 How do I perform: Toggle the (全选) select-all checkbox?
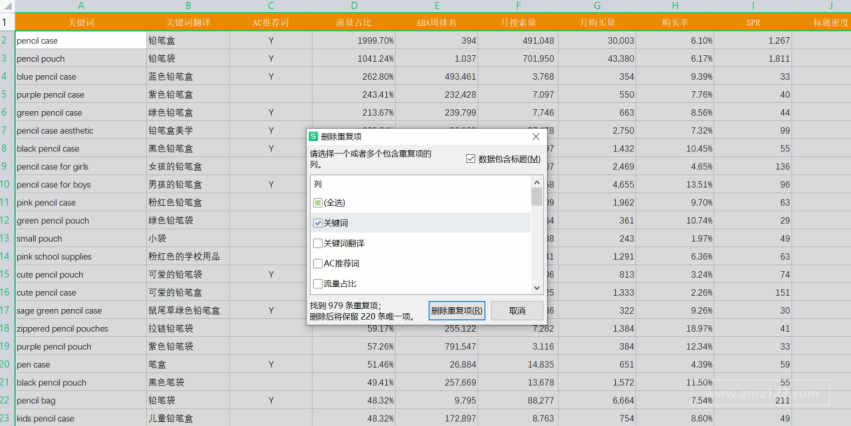[318, 203]
